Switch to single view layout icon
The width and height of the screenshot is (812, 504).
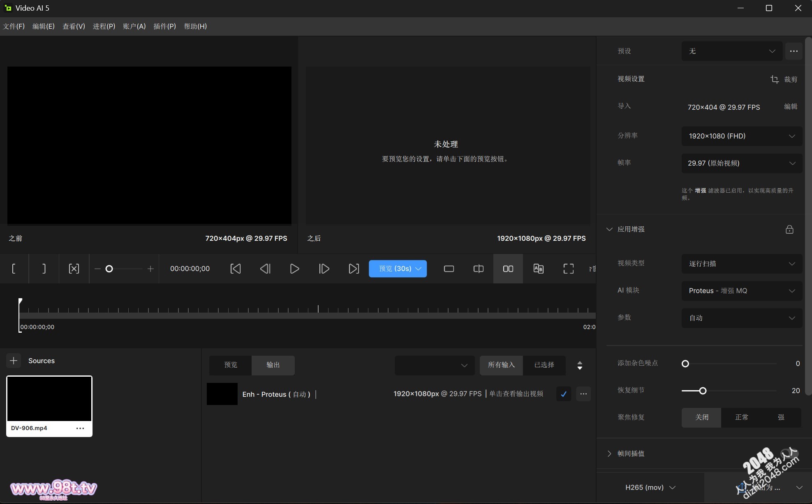(x=449, y=269)
